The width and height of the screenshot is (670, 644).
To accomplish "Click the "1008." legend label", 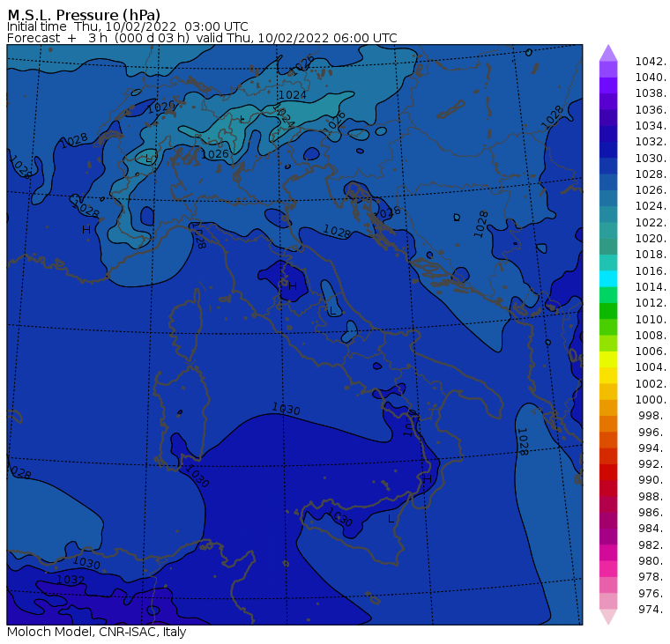I will [x=651, y=336].
